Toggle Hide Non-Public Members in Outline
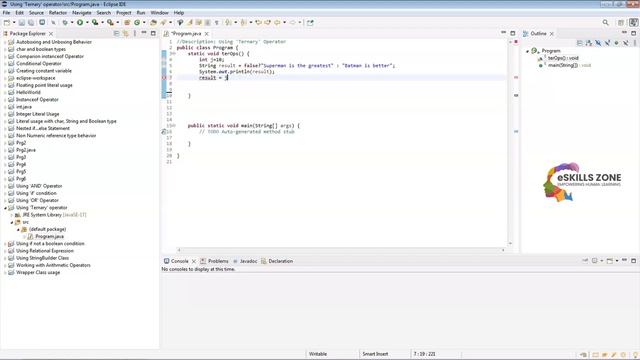Screen dimensions: 640x360 pos(616,42)
